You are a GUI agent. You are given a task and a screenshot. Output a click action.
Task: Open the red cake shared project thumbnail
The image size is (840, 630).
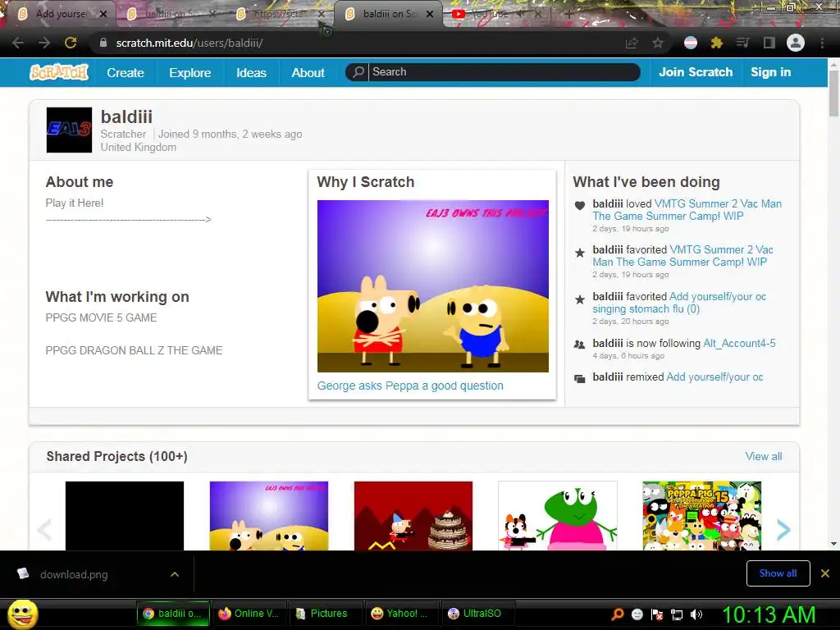tap(413, 516)
